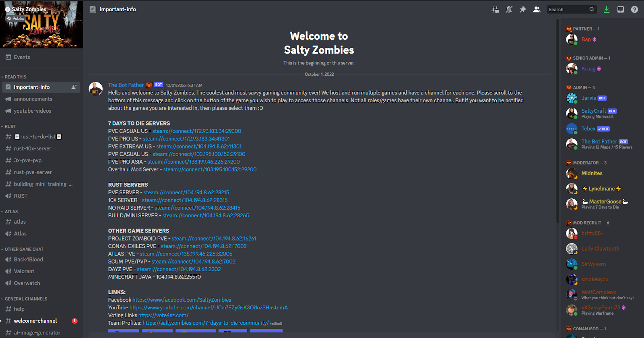Screen dimensions: 644x338
Task: Select the important-info channel
Action: pos(41,87)
